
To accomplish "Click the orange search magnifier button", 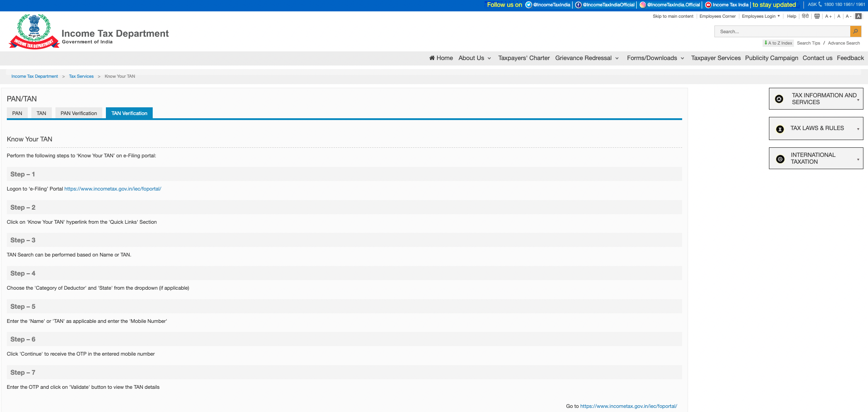I will click(856, 31).
